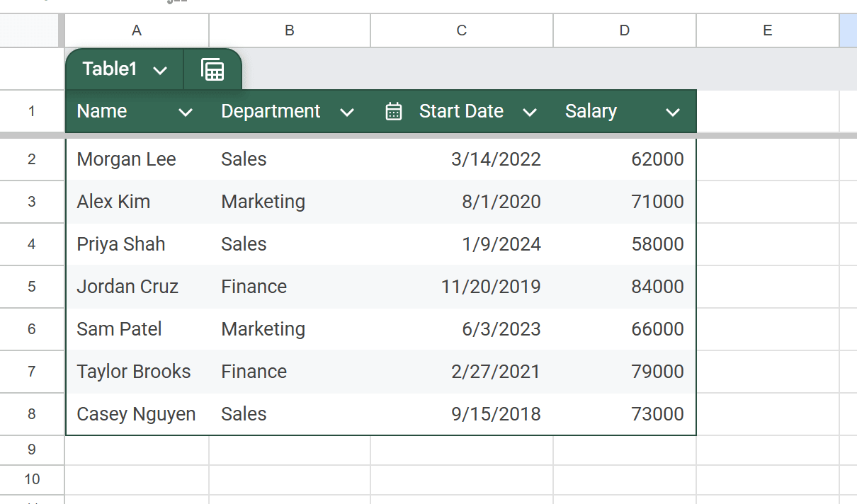The width and height of the screenshot is (857, 504).
Task: Select Sam Patel's Marketing department cell
Action: point(290,329)
